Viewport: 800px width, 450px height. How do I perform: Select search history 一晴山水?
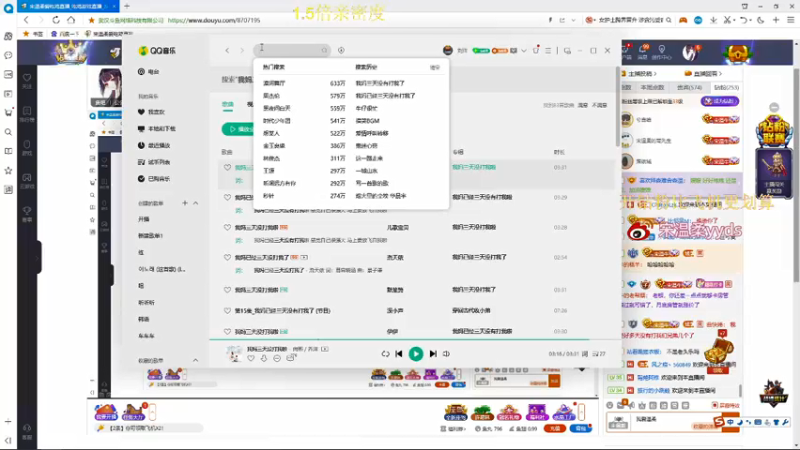(366, 171)
